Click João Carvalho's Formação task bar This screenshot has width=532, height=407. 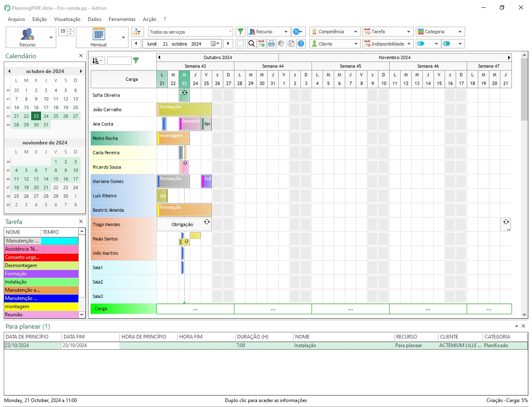click(184, 110)
